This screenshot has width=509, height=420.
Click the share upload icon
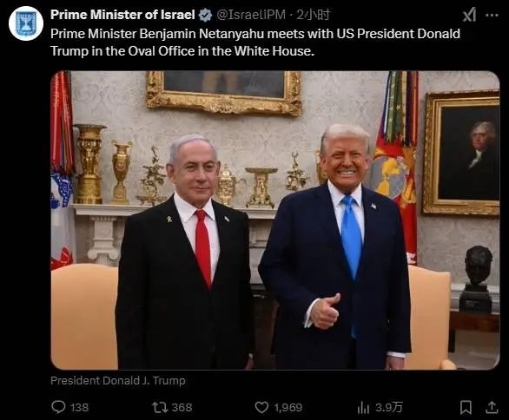(492, 407)
